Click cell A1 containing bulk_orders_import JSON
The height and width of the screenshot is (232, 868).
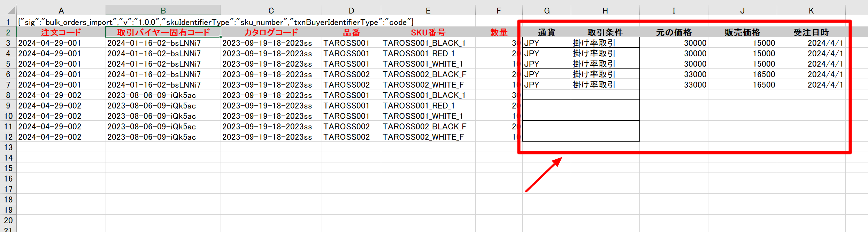pos(61,22)
